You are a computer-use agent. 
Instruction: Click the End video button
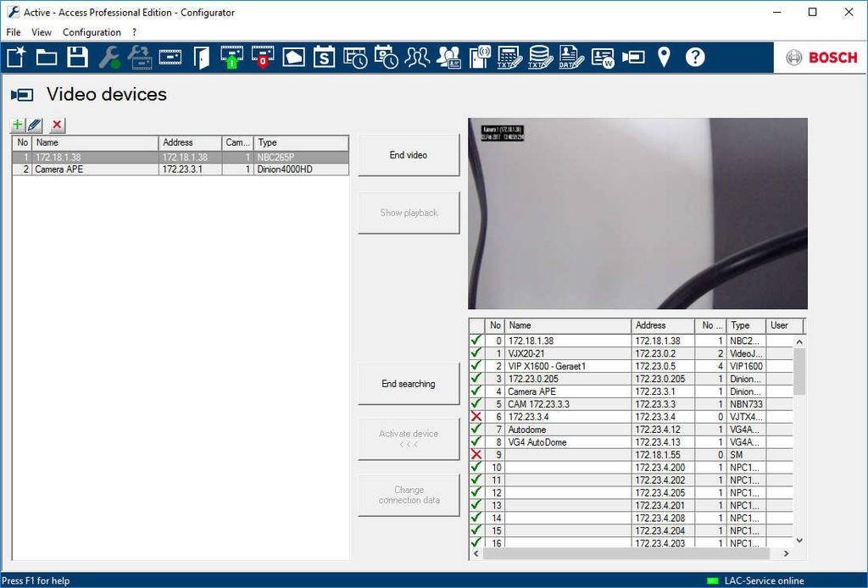[409, 155]
